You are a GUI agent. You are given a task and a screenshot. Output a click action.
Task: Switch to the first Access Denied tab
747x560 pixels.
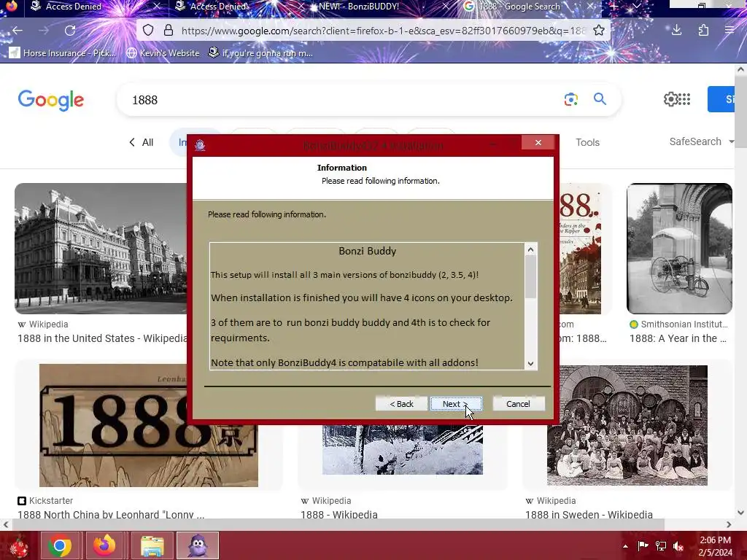[74, 7]
